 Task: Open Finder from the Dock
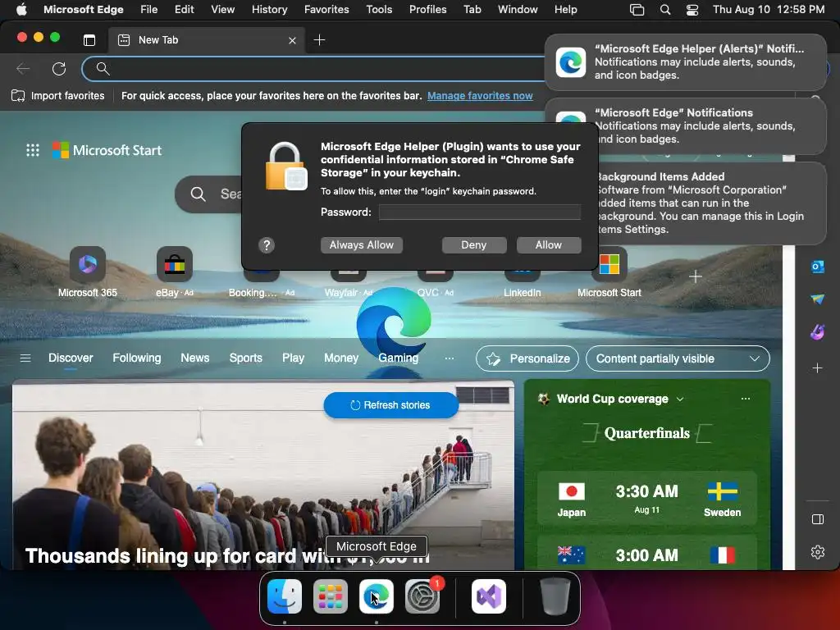pyautogui.click(x=285, y=596)
